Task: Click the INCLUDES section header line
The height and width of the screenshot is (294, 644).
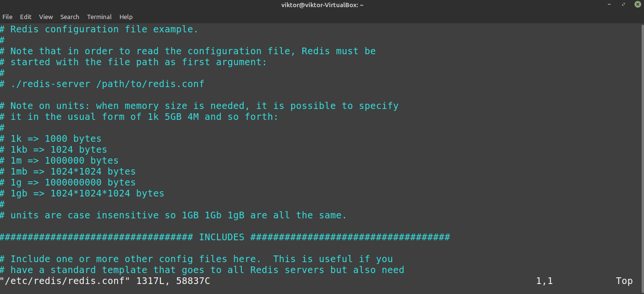Action: pos(225,237)
